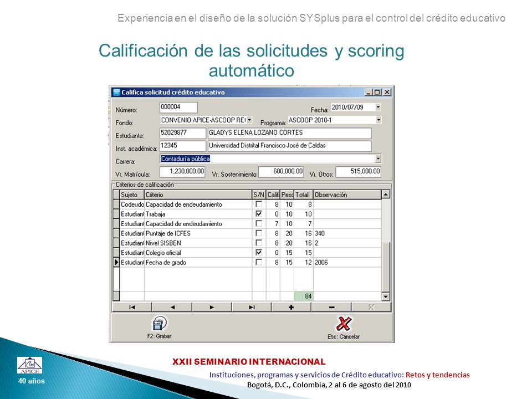This screenshot has height=399, width=532.
Task: Click the observation value 340
Action: tap(320, 233)
